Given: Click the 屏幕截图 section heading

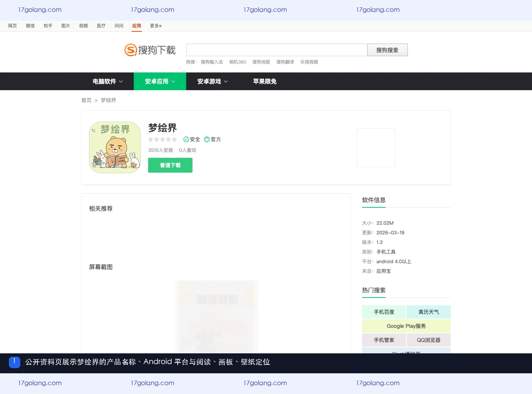Looking at the screenshot, I should click(x=101, y=267).
